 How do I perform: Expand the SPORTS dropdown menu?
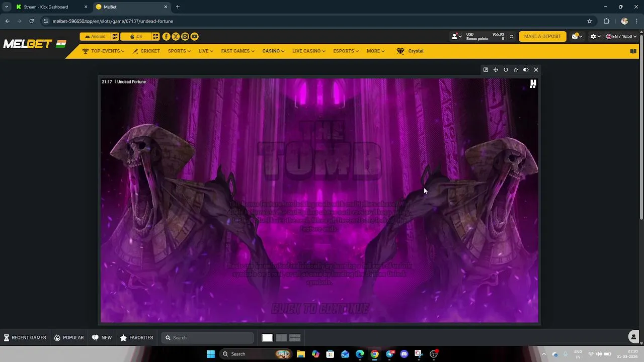[179, 51]
